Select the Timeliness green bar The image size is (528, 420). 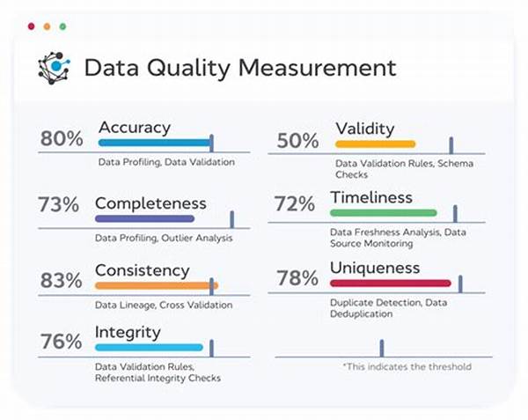pyautogui.click(x=383, y=213)
